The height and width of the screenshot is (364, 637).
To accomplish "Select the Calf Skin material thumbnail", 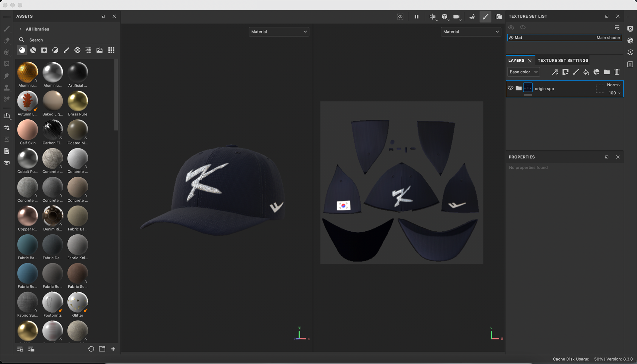I will [28, 130].
